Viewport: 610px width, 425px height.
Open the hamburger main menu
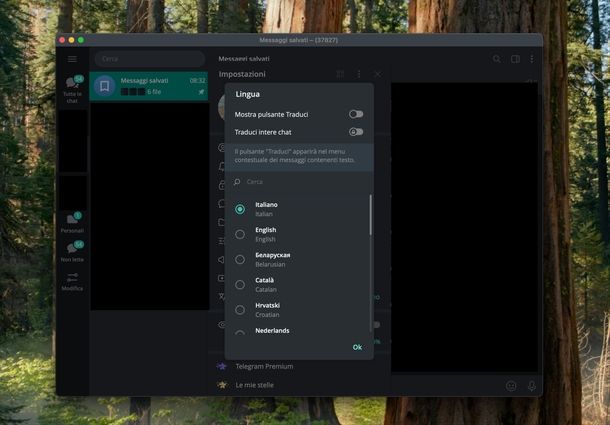(72, 59)
